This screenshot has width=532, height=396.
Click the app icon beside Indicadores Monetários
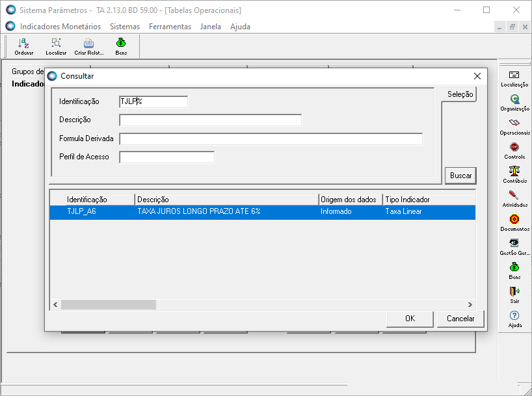coord(10,26)
